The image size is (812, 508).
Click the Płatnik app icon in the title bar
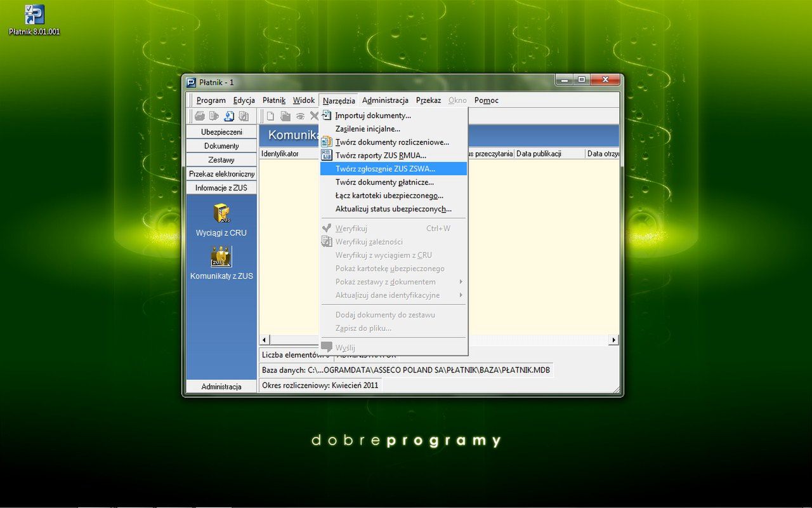pyautogui.click(x=191, y=82)
